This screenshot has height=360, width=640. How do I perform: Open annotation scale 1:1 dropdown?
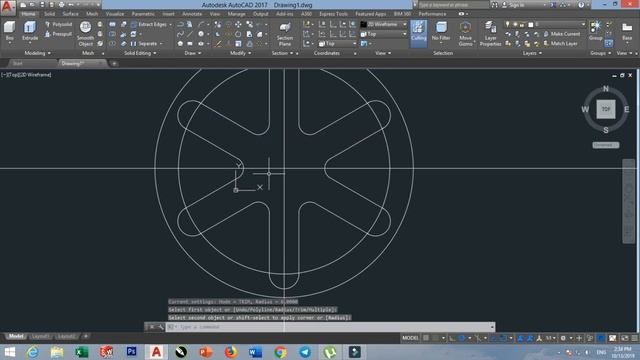(x=551, y=338)
